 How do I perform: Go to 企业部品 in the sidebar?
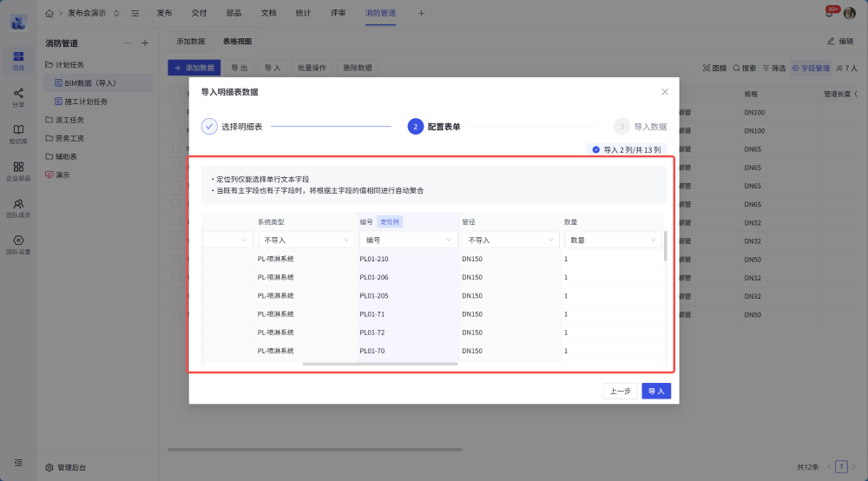click(18, 170)
